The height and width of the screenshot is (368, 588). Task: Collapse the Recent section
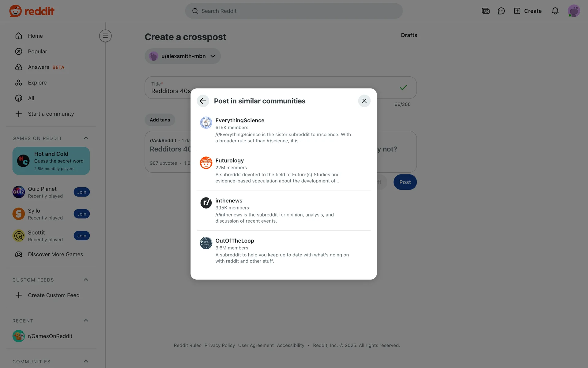(x=86, y=320)
